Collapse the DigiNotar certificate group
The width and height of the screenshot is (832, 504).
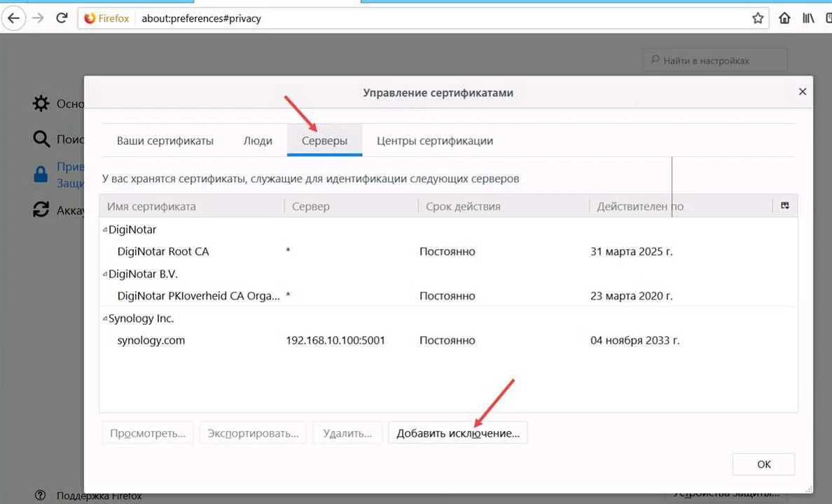point(105,230)
